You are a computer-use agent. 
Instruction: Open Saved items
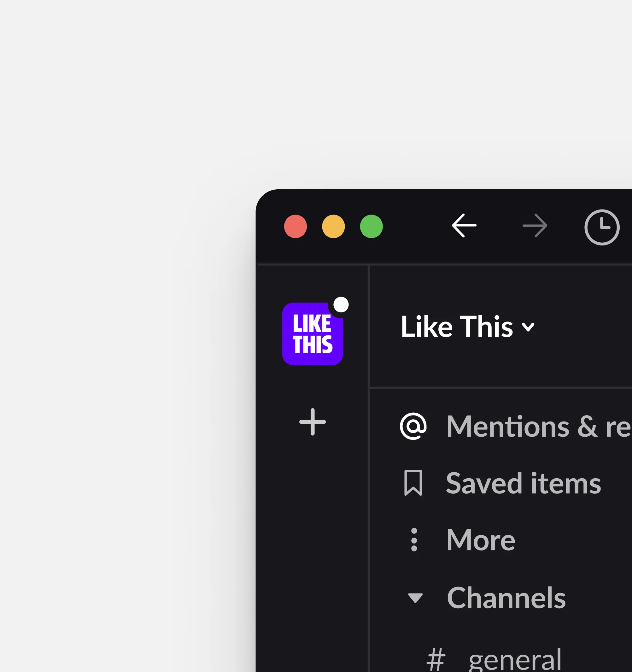click(524, 483)
